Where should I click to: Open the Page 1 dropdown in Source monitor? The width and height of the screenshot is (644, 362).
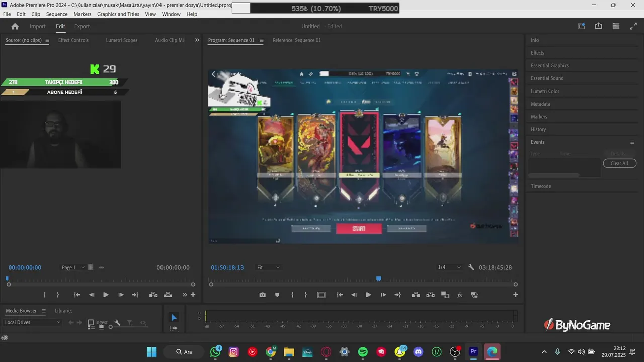tap(74, 267)
